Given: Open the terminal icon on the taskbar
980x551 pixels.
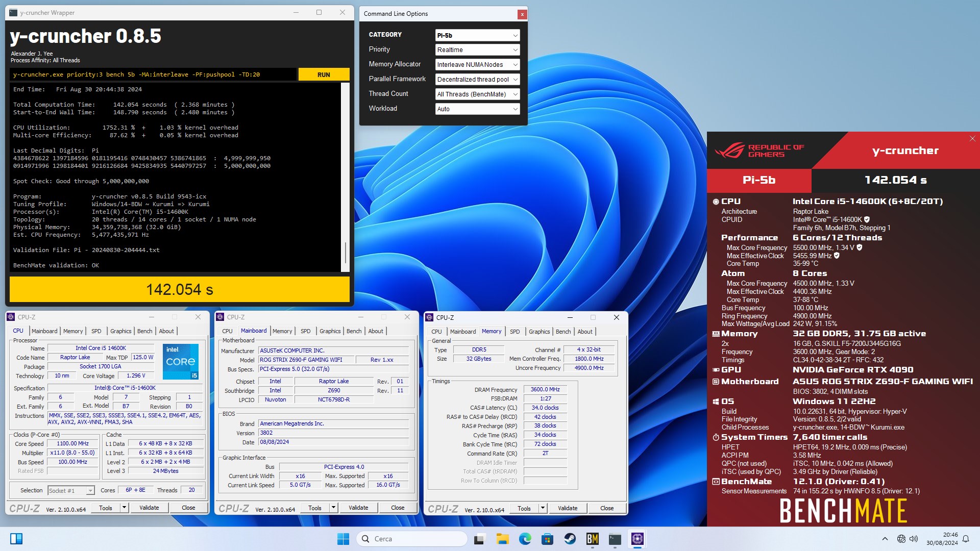Looking at the screenshot, I should [x=615, y=539].
